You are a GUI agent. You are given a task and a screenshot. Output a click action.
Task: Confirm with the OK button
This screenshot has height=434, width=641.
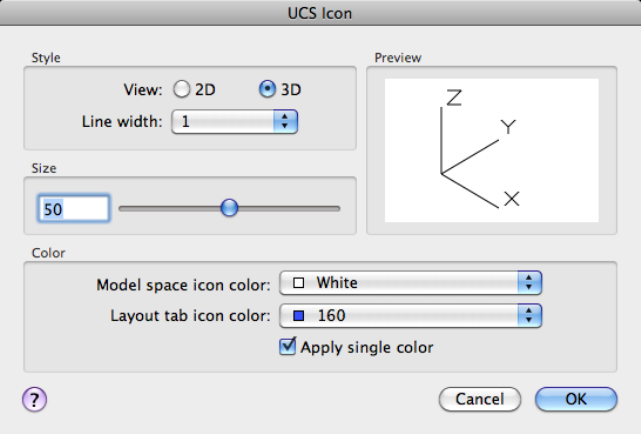tap(575, 399)
